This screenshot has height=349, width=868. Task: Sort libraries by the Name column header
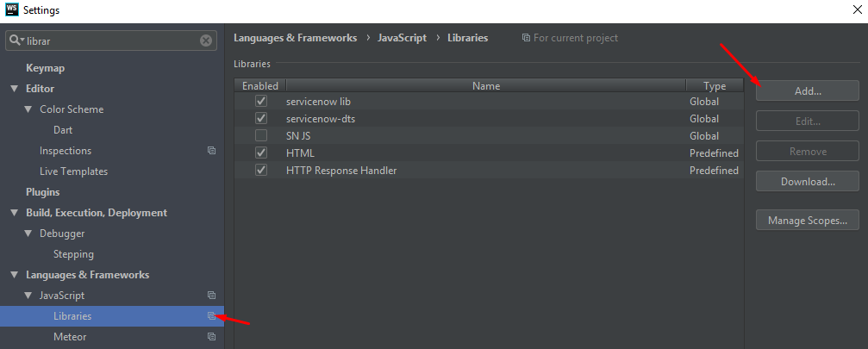point(485,85)
